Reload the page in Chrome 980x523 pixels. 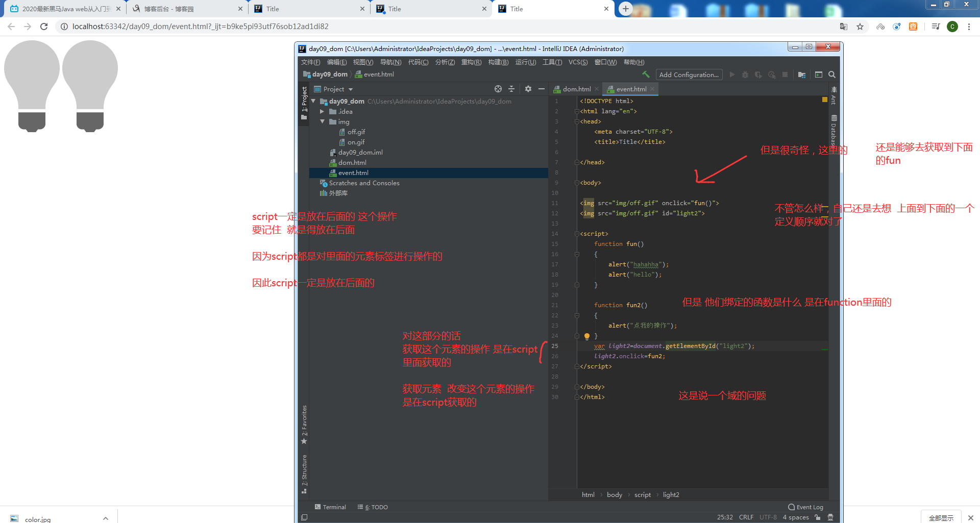coord(44,27)
